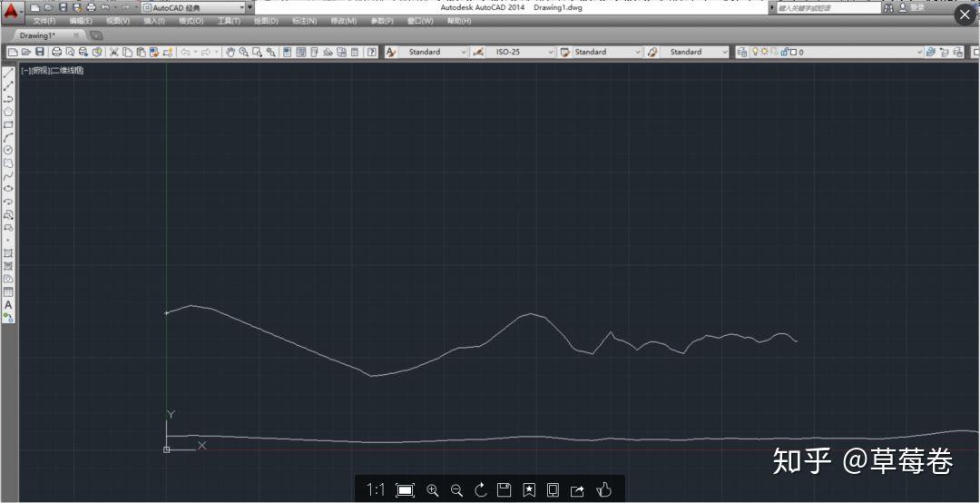Click the zoom out magnifier viewer button
This screenshot has width=980, height=503.
[456, 490]
